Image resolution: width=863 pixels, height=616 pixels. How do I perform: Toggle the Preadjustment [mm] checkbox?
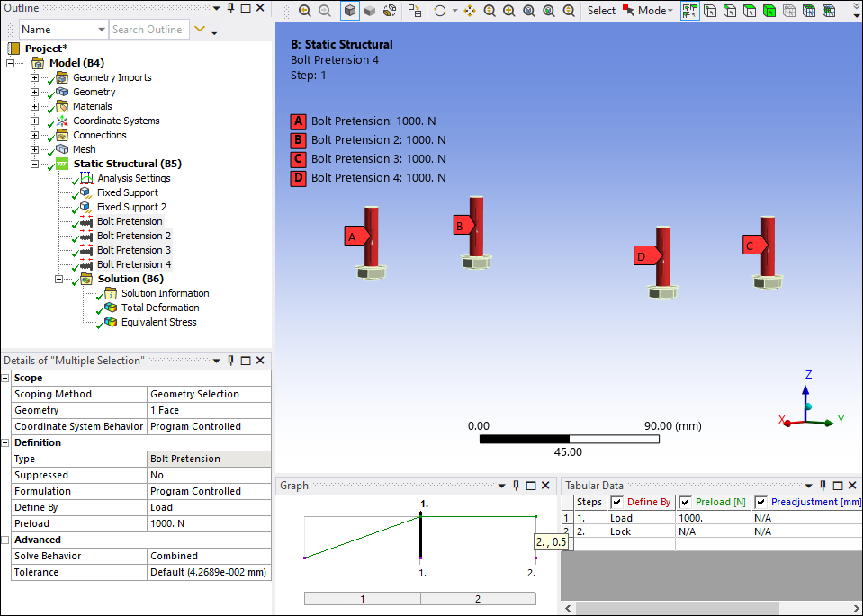760,502
